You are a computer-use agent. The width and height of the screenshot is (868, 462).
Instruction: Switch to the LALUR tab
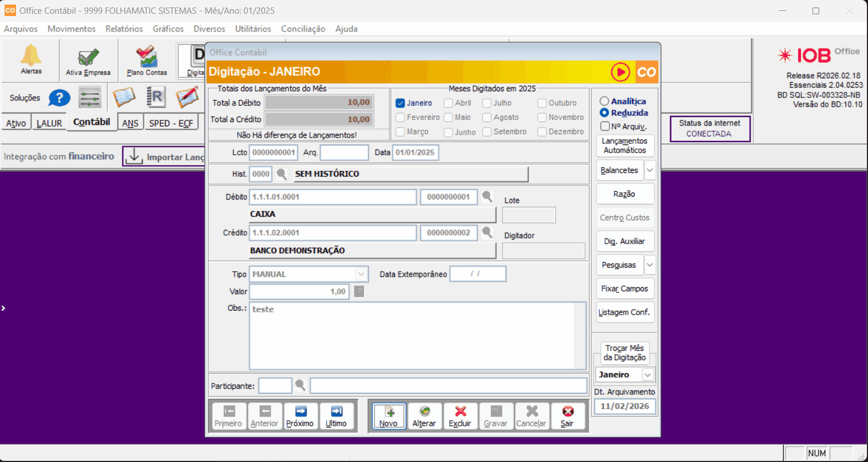[x=49, y=123]
